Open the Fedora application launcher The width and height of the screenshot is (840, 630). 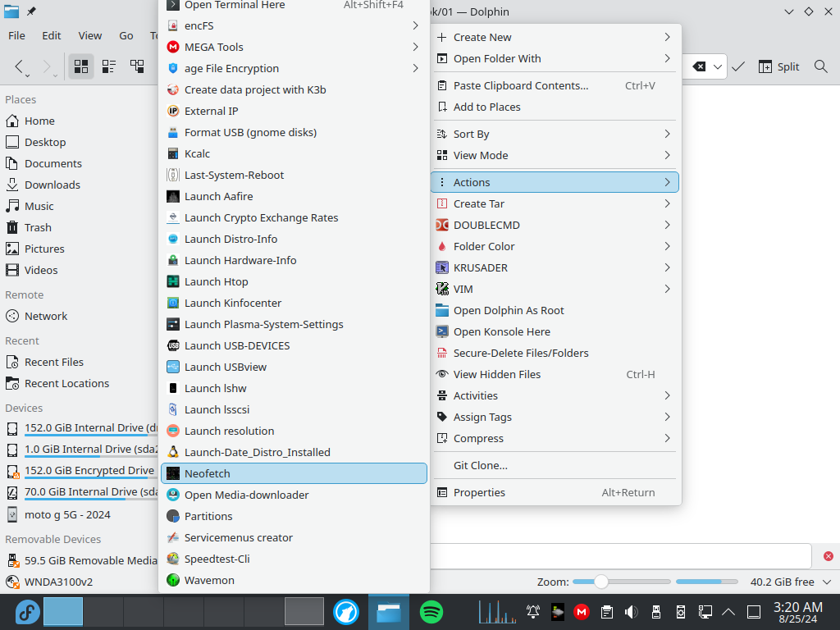point(27,612)
